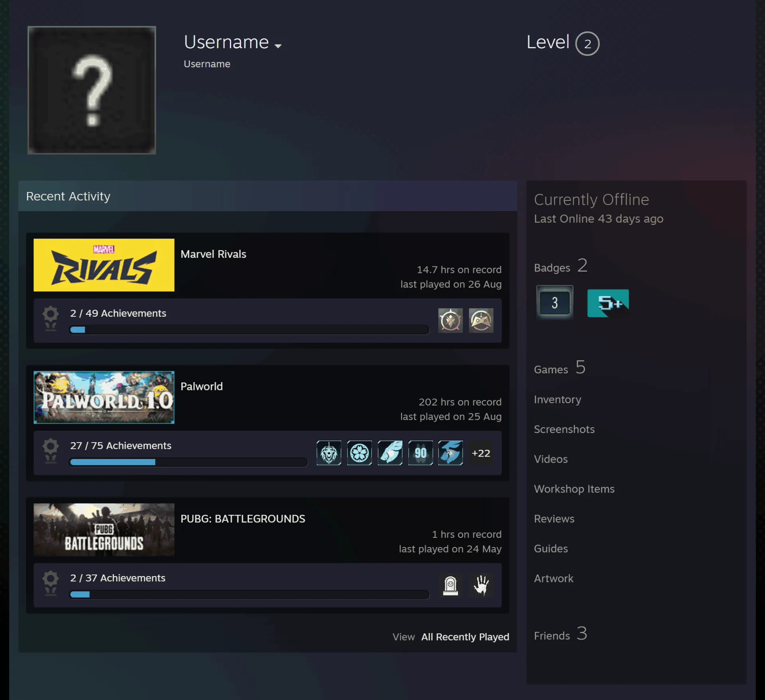The height and width of the screenshot is (700, 765).
Task: Open the Friends list link
Action: (x=560, y=634)
